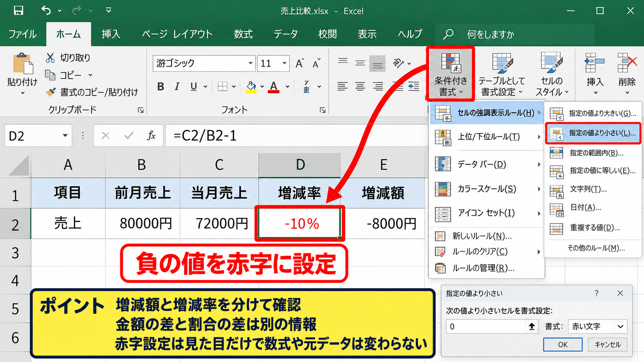Image resolution: width=644 pixels, height=362 pixels.
Task: Click OK in the dialog
Action: [x=563, y=344]
